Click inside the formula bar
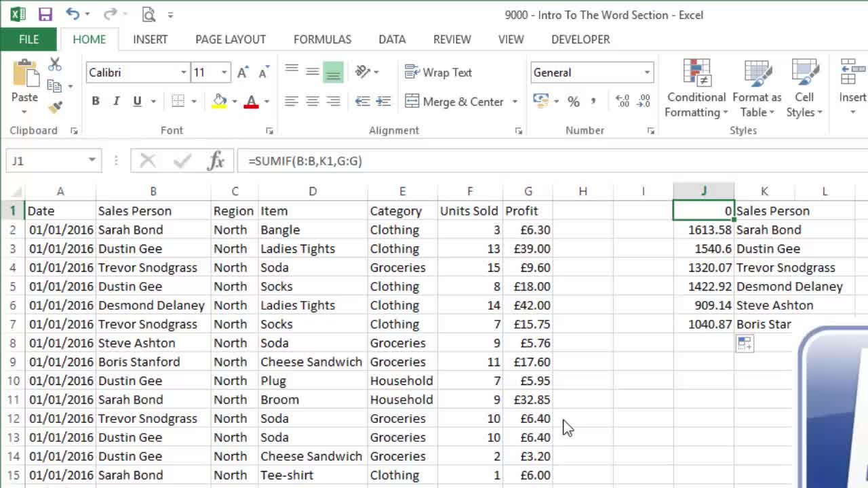868x488 pixels. [x=553, y=161]
